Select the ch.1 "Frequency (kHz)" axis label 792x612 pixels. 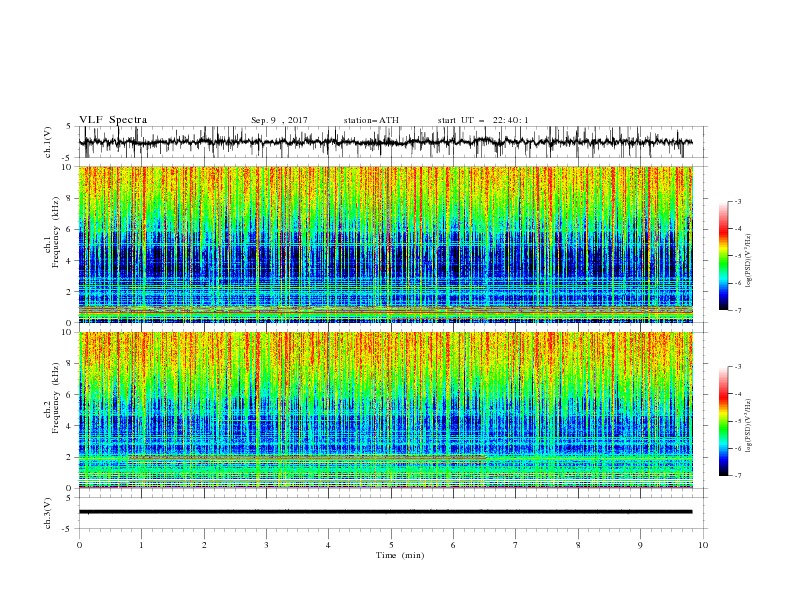(56, 230)
